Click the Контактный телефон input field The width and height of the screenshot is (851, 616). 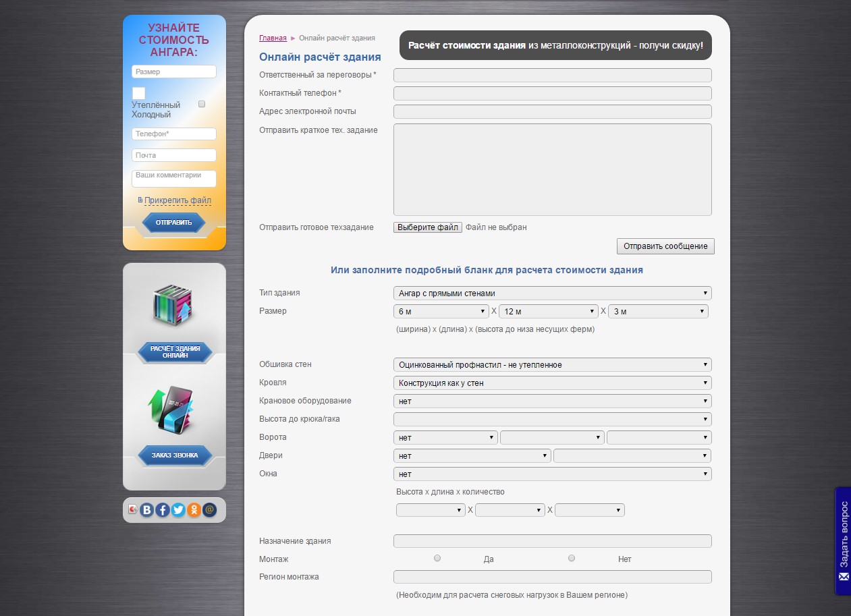[x=552, y=93]
